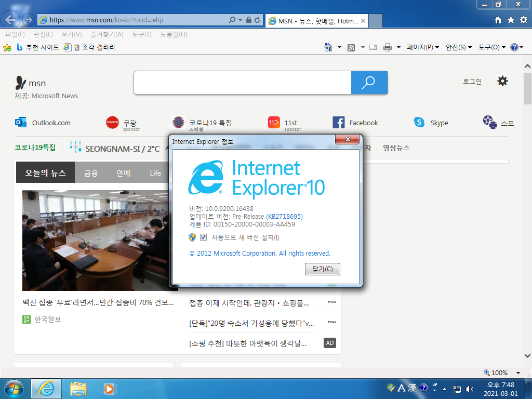Click the Print icon in command bar
Image resolution: width=532 pixels, height=399 pixels.
pyautogui.click(x=388, y=47)
